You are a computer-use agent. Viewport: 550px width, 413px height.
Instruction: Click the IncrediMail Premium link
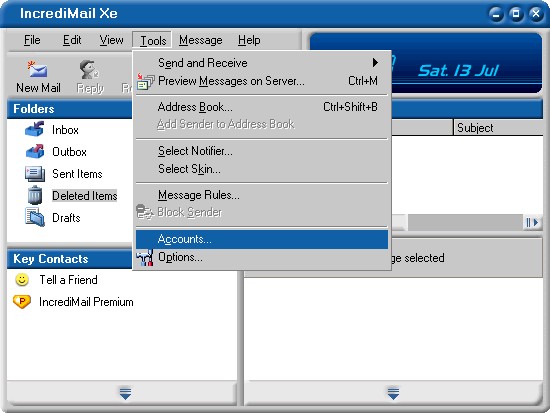tap(86, 302)
